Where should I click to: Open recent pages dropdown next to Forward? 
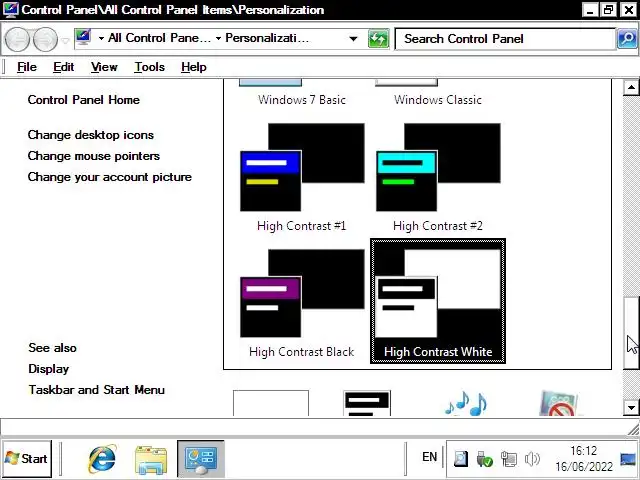point(65,40)
